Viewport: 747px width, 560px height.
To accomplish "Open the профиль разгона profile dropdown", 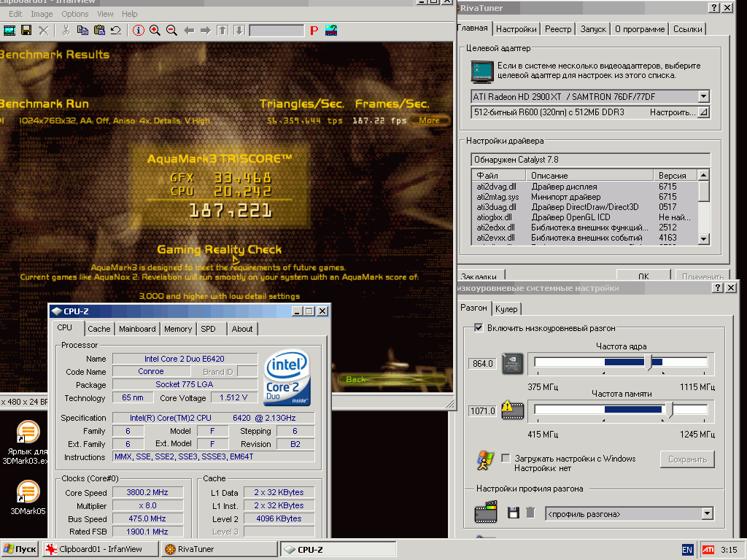I will pos(708,514).
